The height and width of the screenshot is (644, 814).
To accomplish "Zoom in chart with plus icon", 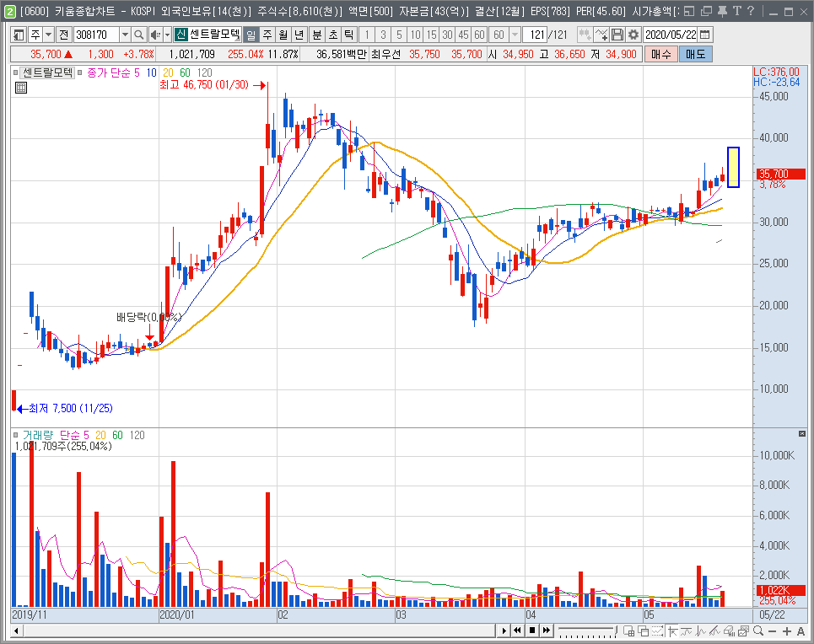I will (786, 631).
